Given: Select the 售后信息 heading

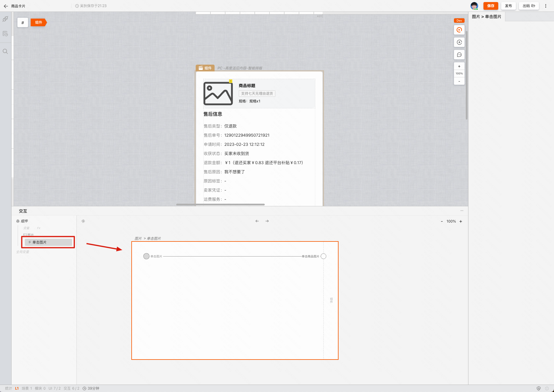Looking at the screenshot, I should pos(213,114).
